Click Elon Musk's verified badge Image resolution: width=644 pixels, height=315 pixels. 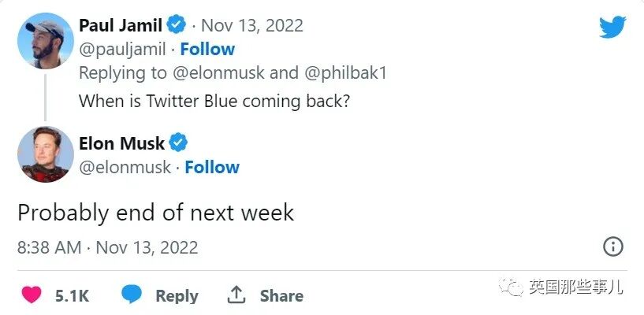click(x=179, y=143)
